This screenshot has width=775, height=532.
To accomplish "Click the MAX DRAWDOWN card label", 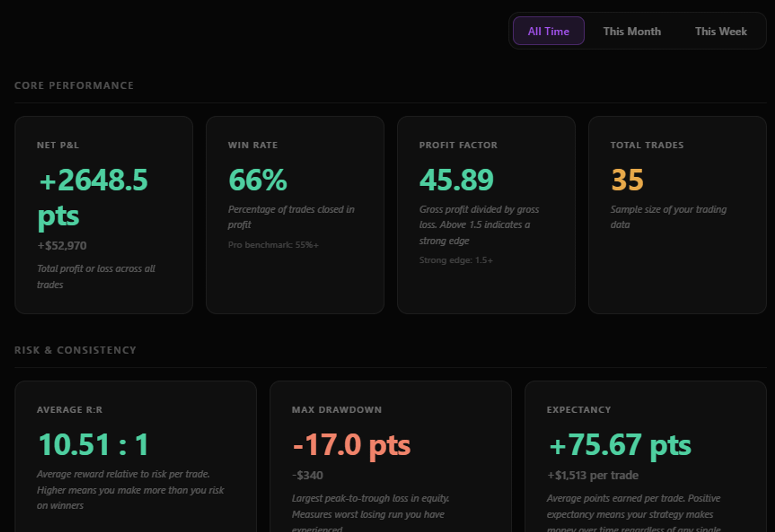I will pyautogui.click(x=336, y=410).
